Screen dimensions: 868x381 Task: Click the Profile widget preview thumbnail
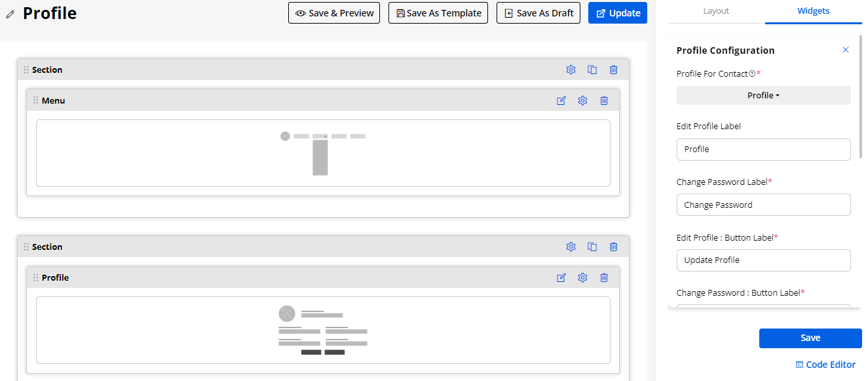tap(323, 330)
